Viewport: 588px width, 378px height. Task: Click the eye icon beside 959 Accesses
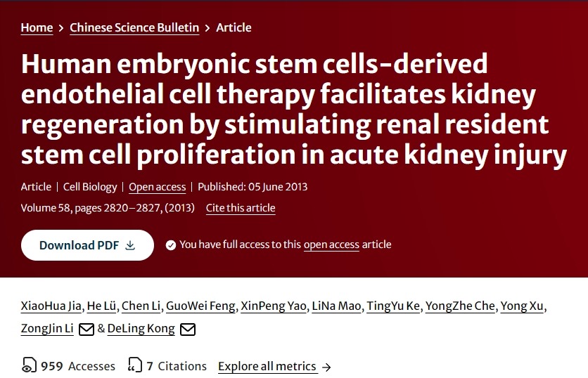tap(29, 366)
